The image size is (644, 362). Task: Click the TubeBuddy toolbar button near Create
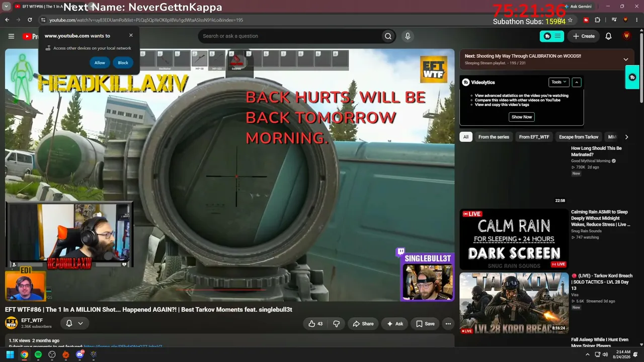[x=552, y=36]
